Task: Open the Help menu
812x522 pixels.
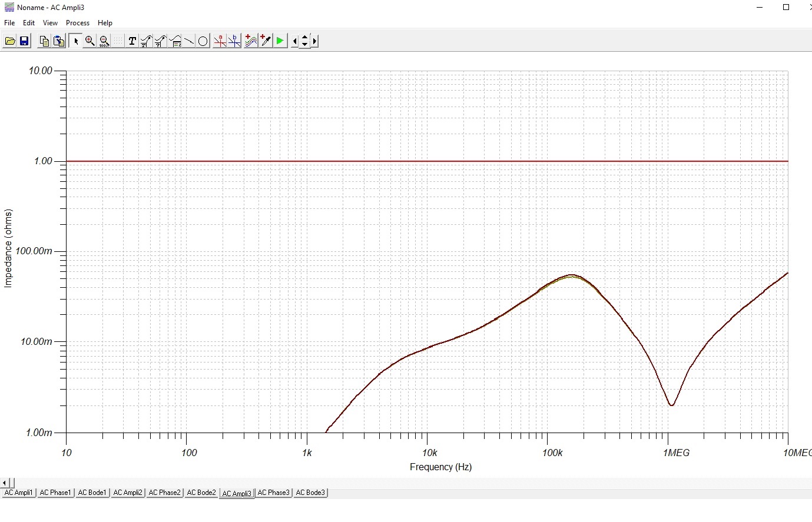Action: tap(105, 23)
